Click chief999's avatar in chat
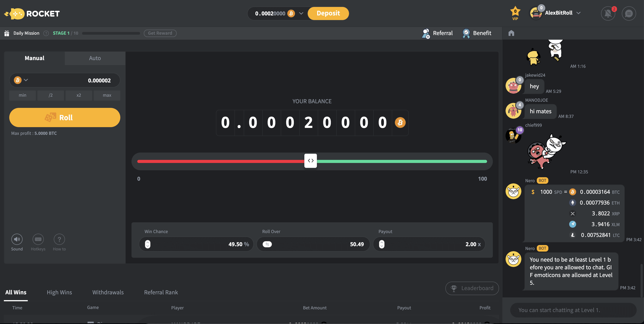This screenshot has height=324, width=644. [x=513, y=135]
